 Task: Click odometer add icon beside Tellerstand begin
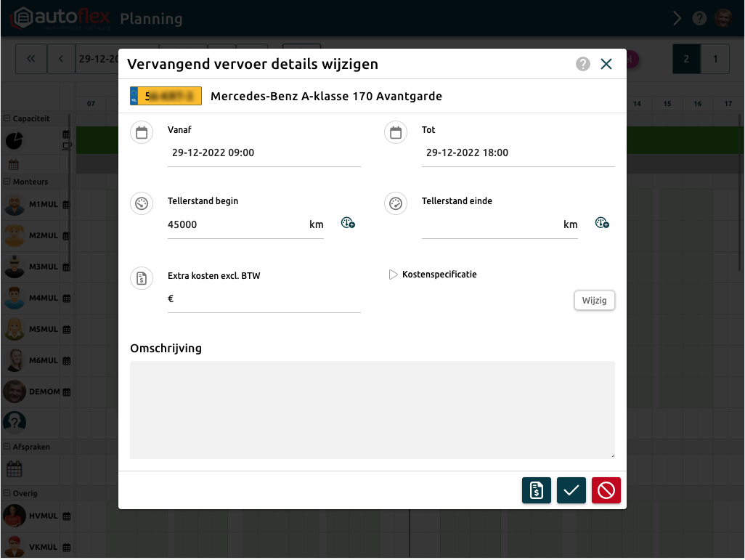348,224
